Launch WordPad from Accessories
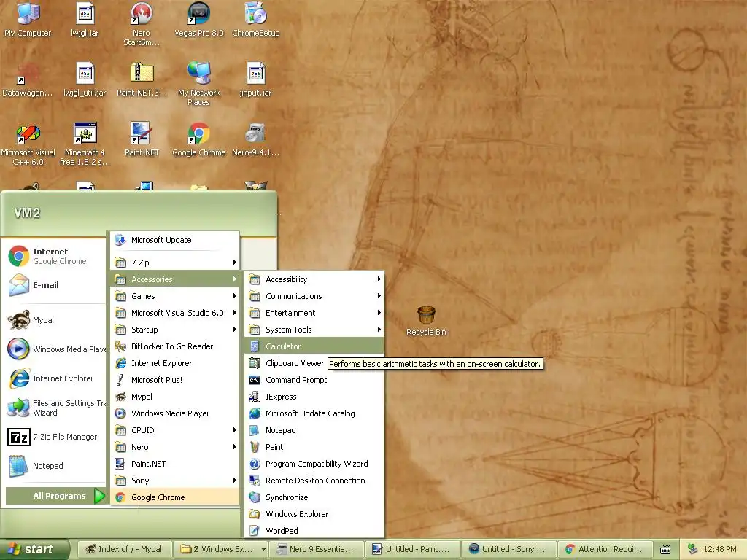747x560 pixels. [314, 531]
